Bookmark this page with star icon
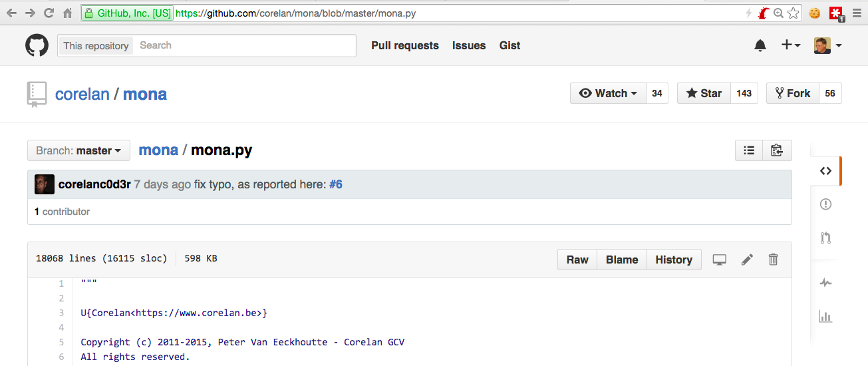The image size is (868, 366). click(x=793, y=13)
